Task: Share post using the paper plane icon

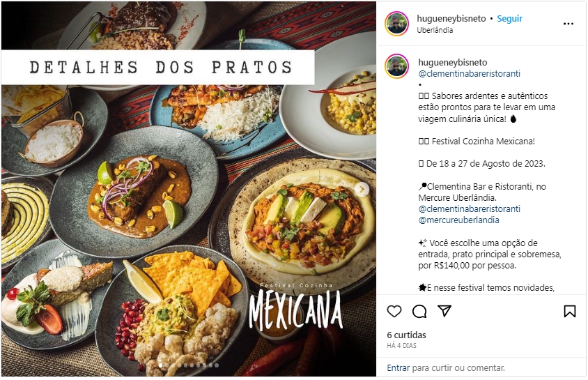Action: pyautogui.click(x=444, y=311)
